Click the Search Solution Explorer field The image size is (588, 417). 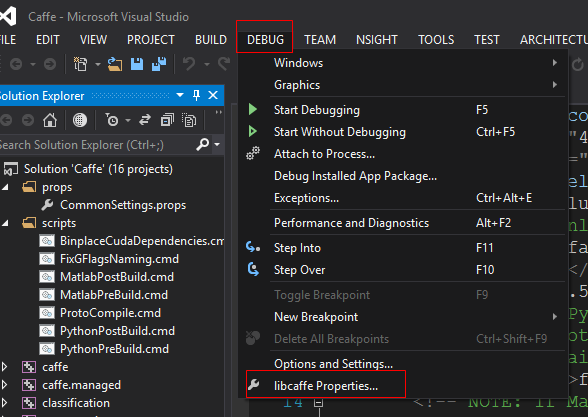[x=98, y=145]
